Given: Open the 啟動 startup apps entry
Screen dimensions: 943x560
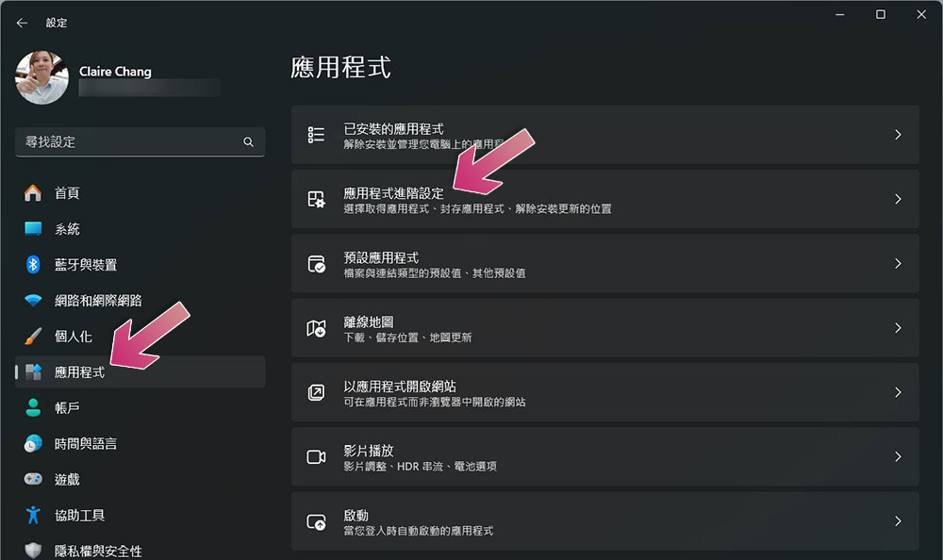Looking at the screenshot, I should (604, 521).
